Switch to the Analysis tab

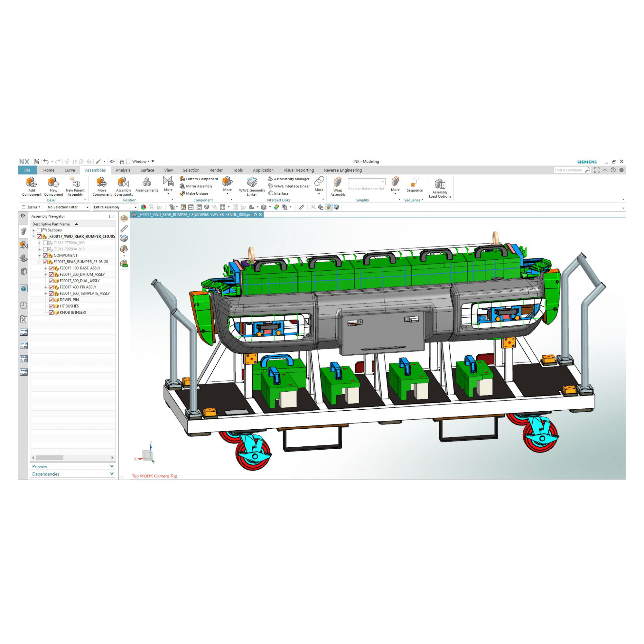click(123, 170)
